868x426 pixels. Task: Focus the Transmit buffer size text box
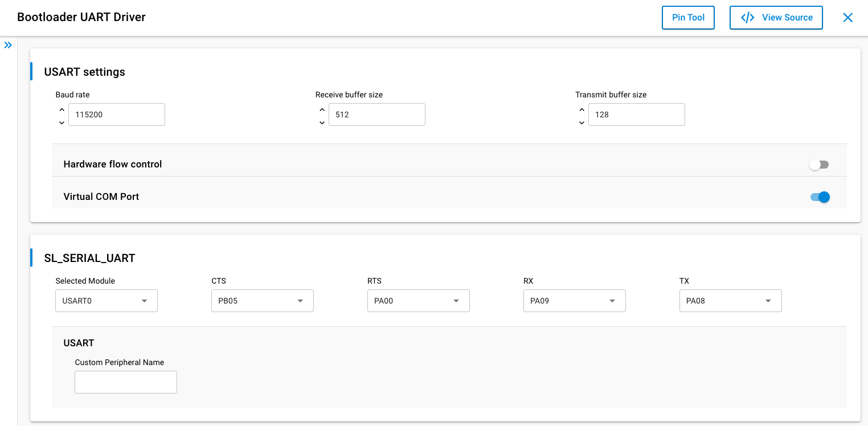pos(636,114)
